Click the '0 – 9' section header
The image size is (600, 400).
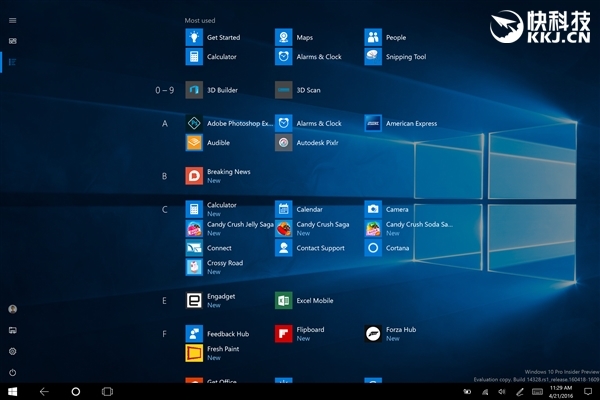click(165, 90)
